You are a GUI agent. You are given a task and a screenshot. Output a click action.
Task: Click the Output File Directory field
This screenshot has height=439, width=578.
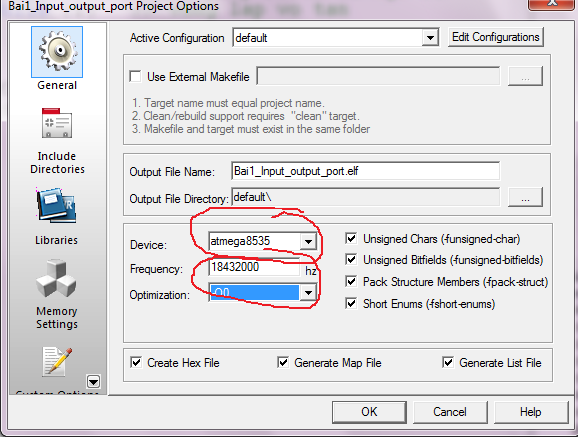(365, 198)
